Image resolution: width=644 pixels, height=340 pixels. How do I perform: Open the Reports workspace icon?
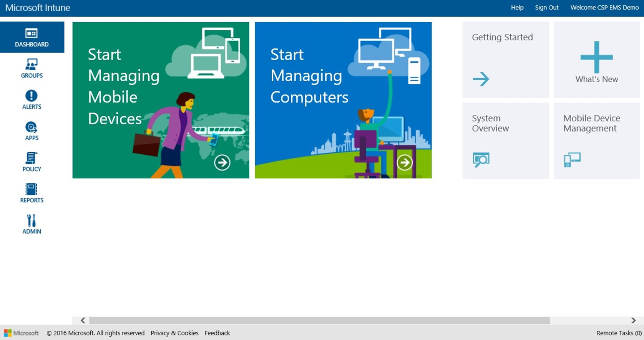point(32,189)
